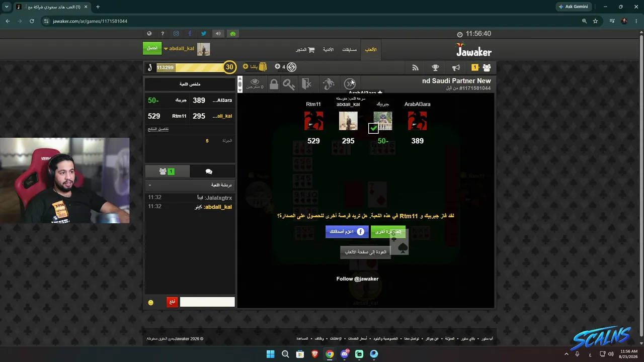Open trophy leaderboard icon
This screenshot has width=644, height=362.
(435, 67)
